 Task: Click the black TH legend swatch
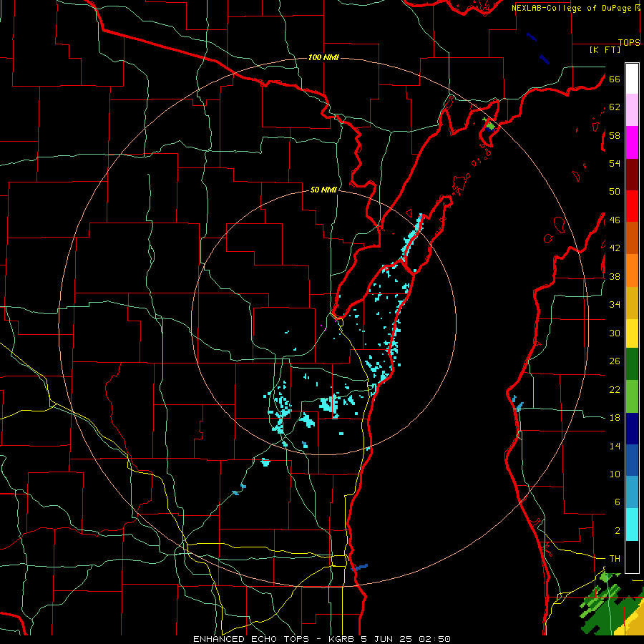[x=632, y=557]
